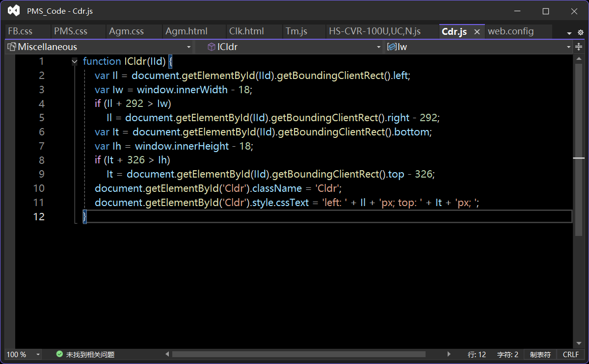Close the Cdr.js tab

tap(477, 31)
